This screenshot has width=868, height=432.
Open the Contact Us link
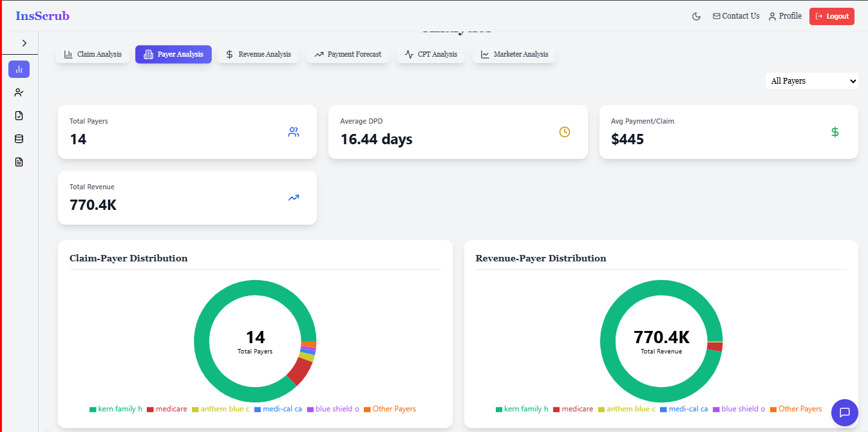tap(736, 16)
